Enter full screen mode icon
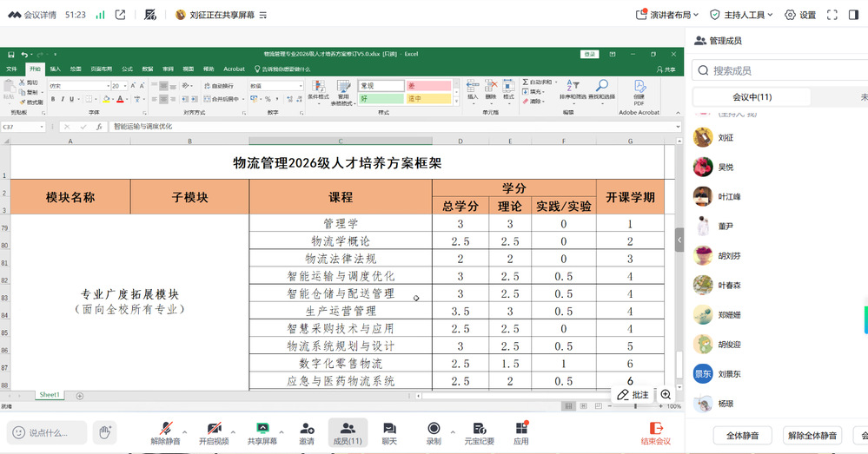The image size is (868, 454). pyautogui.click(x=832, y=15)
